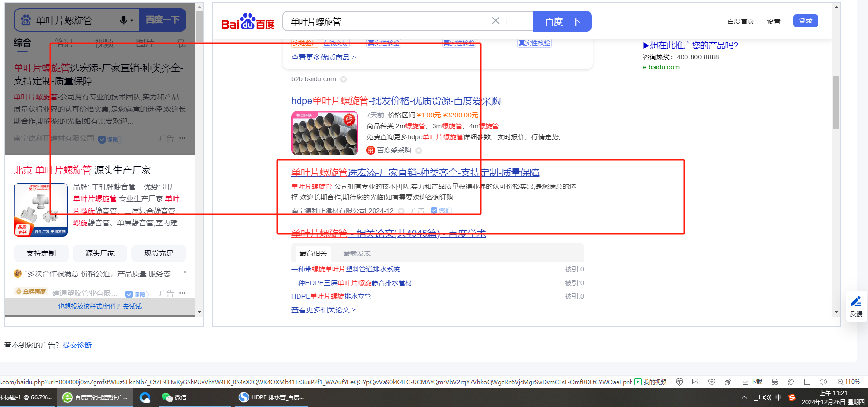The image size is (868, 407).
Task: Click the Baidu logo in the desktop preview
Action: 248,21
